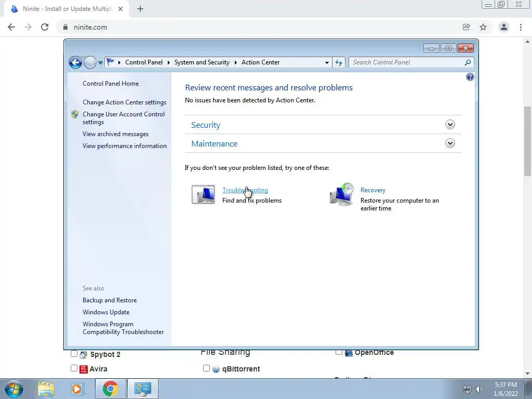Close the Ninite browser tab

121,9
